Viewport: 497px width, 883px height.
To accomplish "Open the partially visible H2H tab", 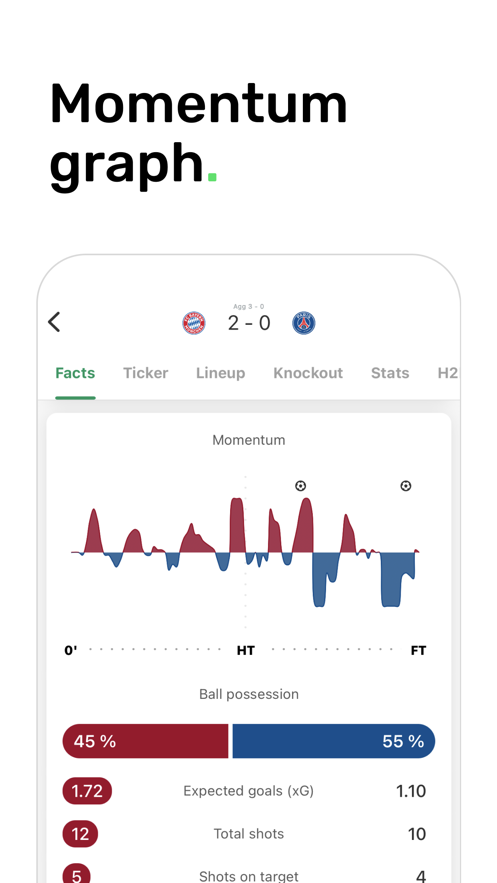I will click(x=448, y=373).
